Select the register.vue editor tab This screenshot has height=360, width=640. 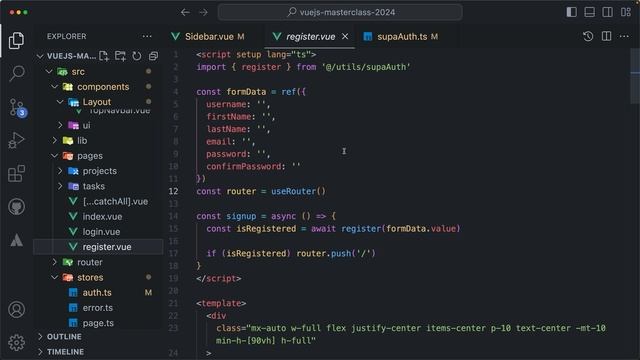[310, 36]
